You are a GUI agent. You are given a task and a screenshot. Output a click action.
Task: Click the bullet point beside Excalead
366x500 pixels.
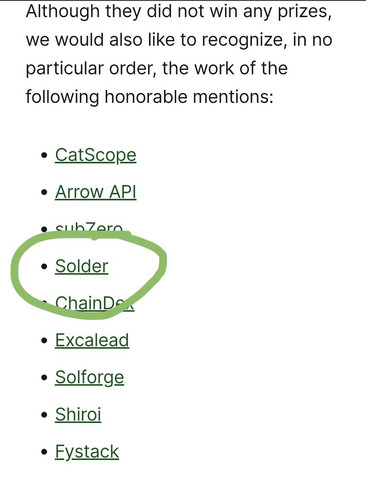point(44,341)
